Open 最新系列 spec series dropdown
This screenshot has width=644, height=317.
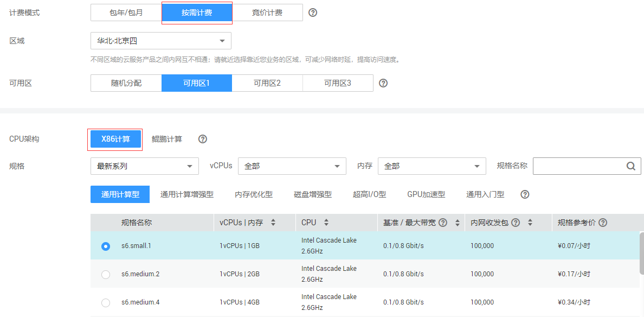145,166
